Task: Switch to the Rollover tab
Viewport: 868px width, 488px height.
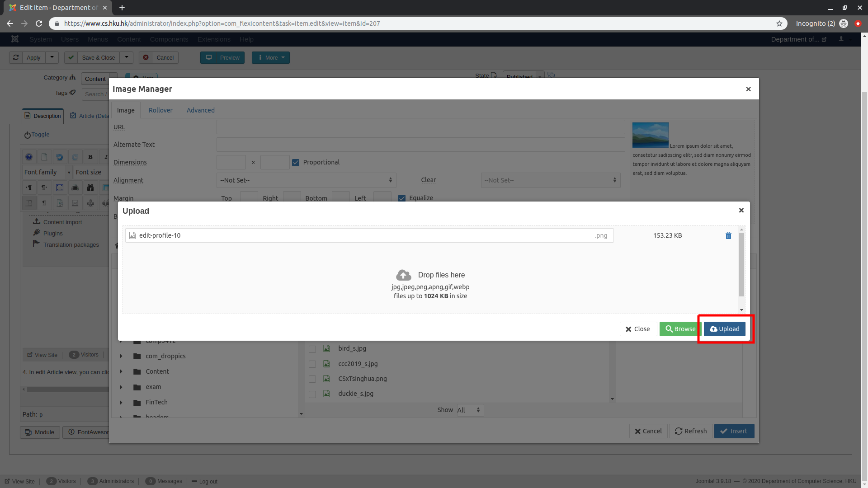Action: tap(160, 110)
